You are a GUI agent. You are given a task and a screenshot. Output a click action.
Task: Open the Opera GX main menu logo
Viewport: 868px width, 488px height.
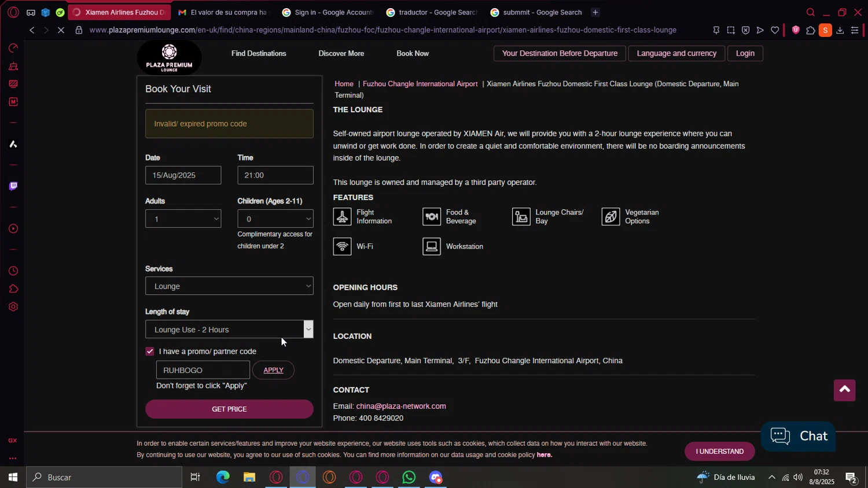(13, 12)
